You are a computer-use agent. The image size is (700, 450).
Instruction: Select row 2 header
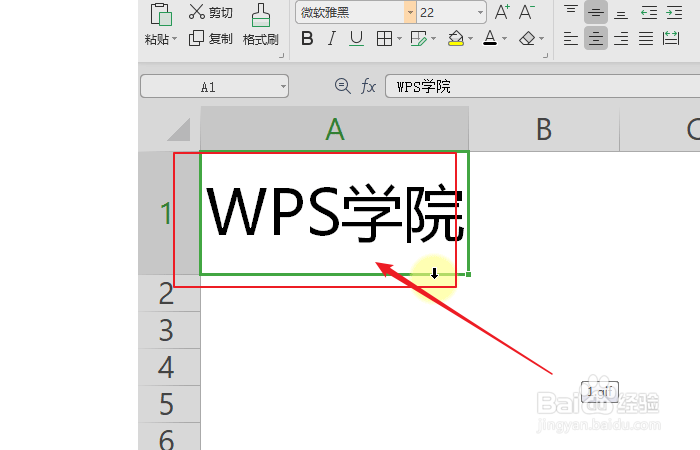point(169,293)
